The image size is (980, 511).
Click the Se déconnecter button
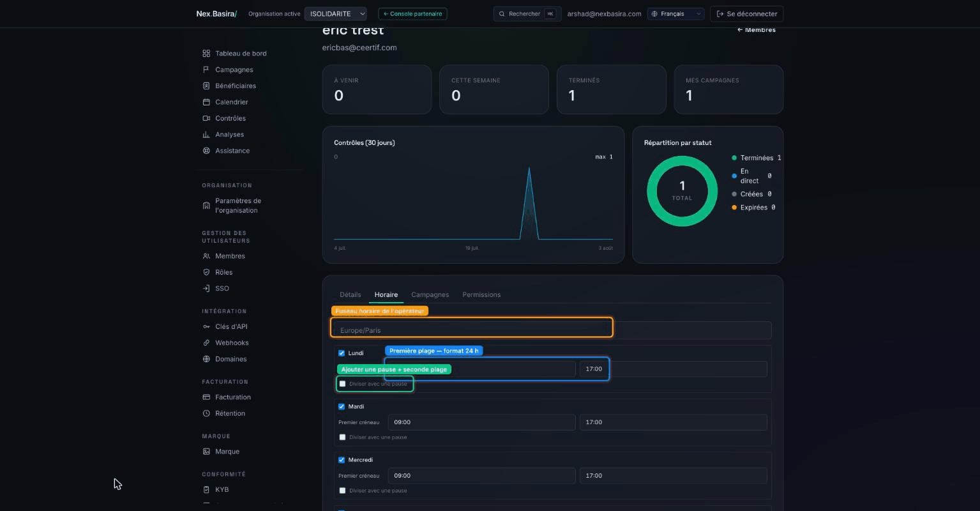click(747, 14)
